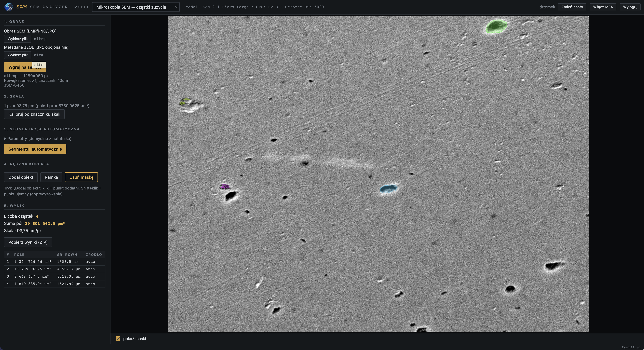Image resolution: width=644 pixels, height=350 pixels.
Task: Click the sum value '29 601 562,5 µm²'
Action: coord(45,224)
